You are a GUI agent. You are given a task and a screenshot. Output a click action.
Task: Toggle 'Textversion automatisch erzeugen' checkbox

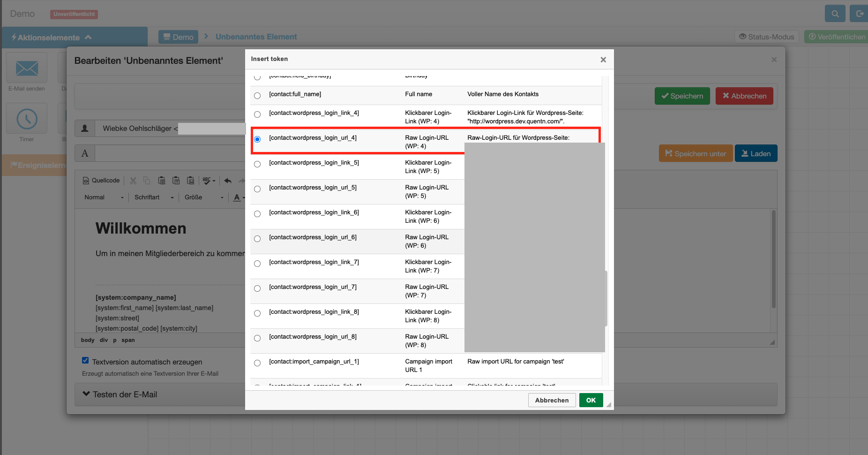[85, 360]
